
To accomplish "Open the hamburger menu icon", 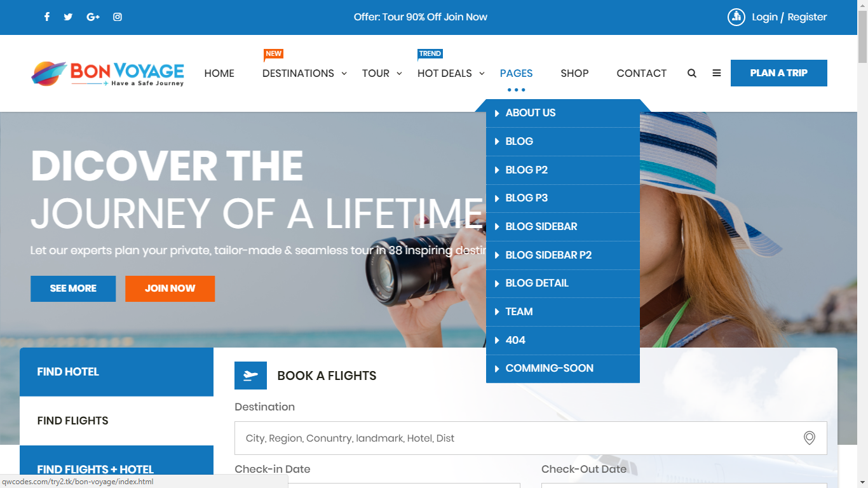I will [717, 73].
